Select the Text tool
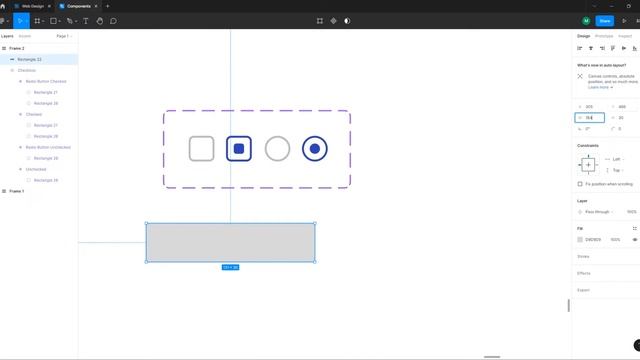The image size is (640, 360). coord(86,21)
